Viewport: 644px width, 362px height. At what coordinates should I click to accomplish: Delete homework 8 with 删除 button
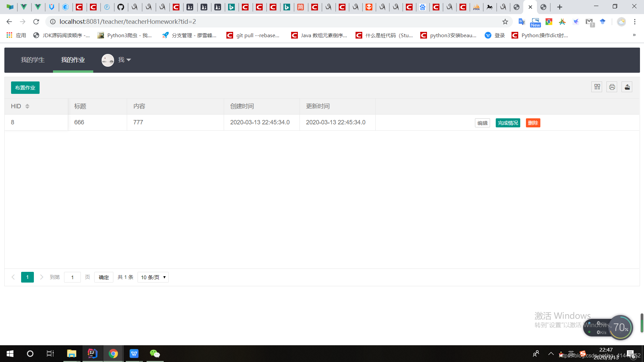click(x=533, y=123)
